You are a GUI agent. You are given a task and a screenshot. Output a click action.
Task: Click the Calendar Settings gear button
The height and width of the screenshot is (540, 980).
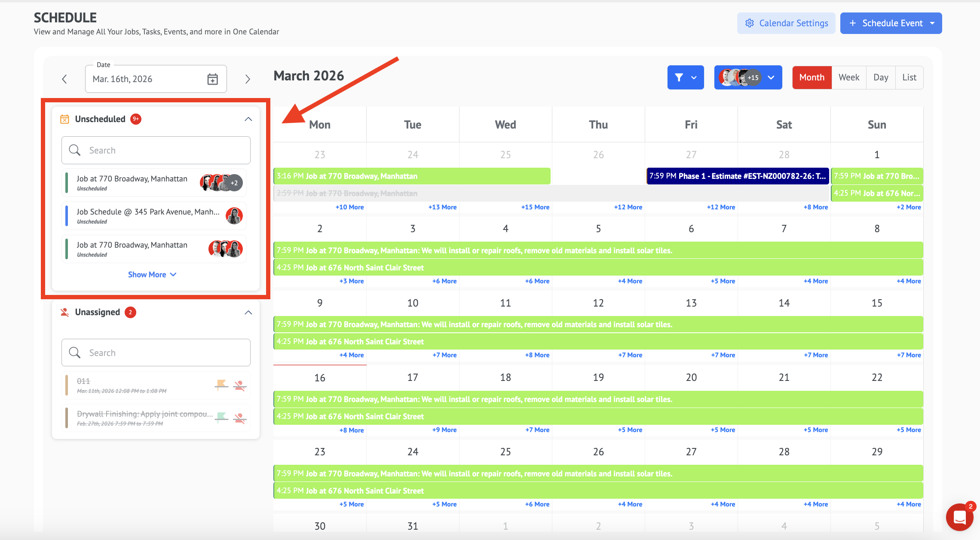coord(786,23)
